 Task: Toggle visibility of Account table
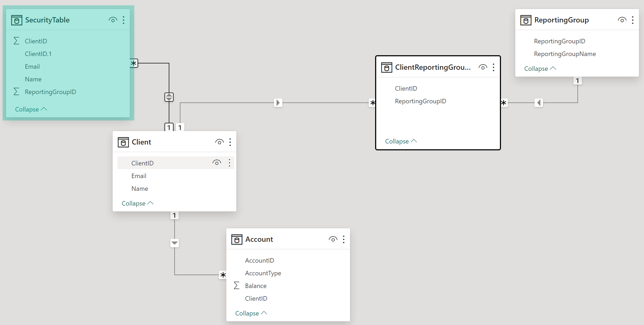click(333, 239)
